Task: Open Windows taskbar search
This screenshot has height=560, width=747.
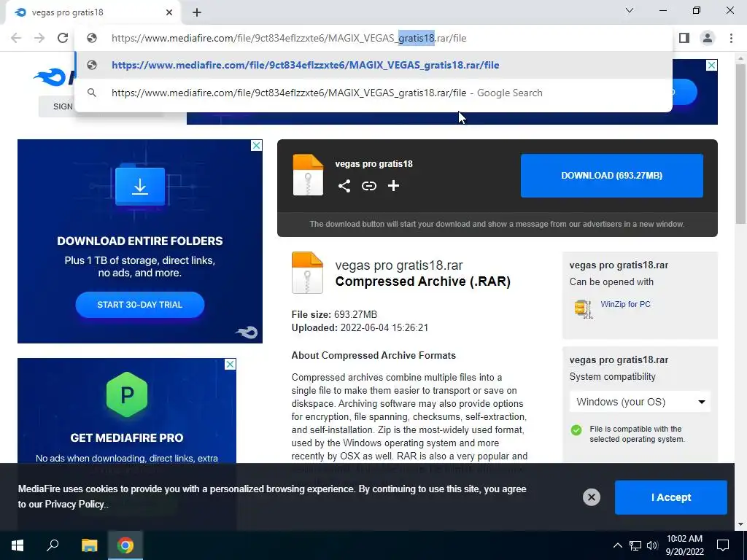Action: (53, 545)
